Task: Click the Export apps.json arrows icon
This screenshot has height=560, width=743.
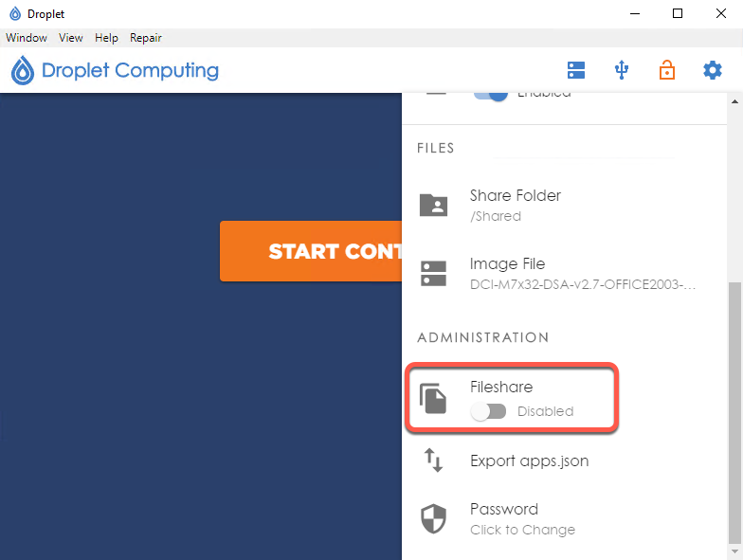Action: 433,461
